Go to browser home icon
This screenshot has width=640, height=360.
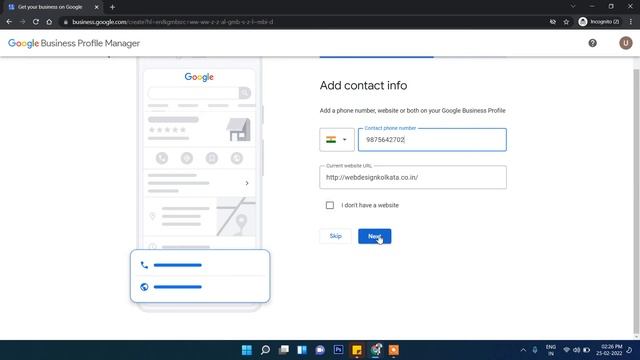click(49, 22)
